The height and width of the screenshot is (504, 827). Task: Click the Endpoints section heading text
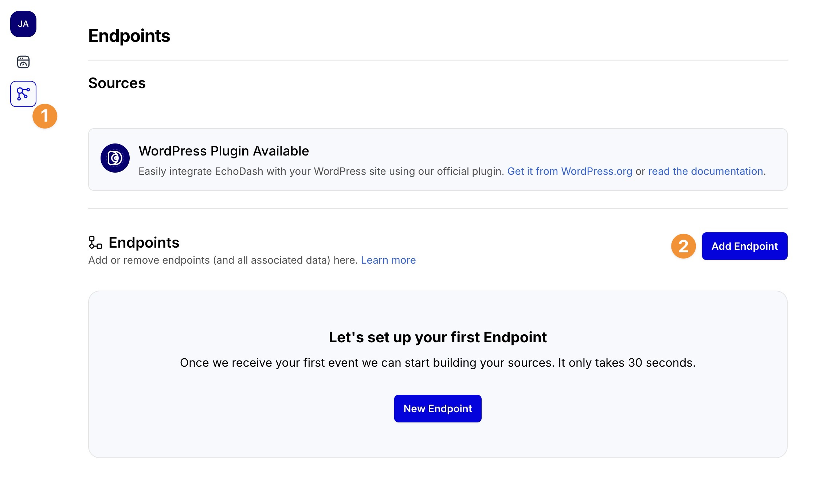tap(144, 243)
